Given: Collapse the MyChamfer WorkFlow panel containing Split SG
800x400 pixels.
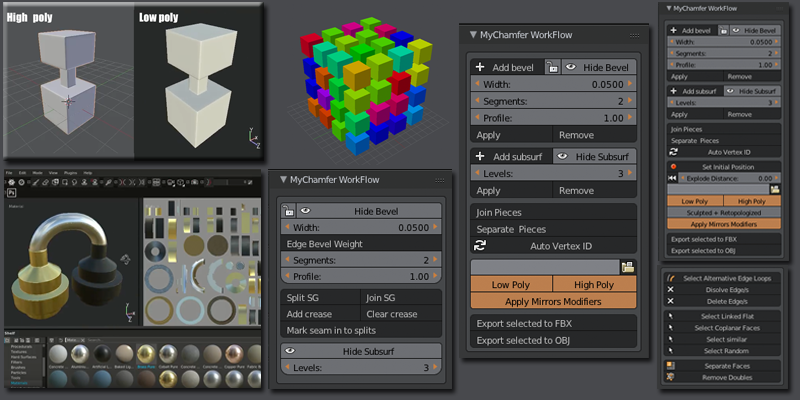Looking at the screenshot, I should pos(284,180).
